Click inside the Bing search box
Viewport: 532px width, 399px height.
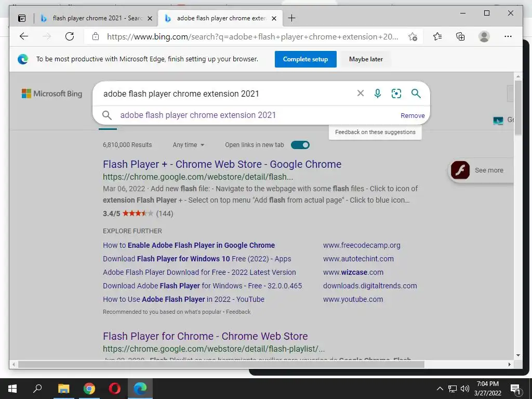224,94
